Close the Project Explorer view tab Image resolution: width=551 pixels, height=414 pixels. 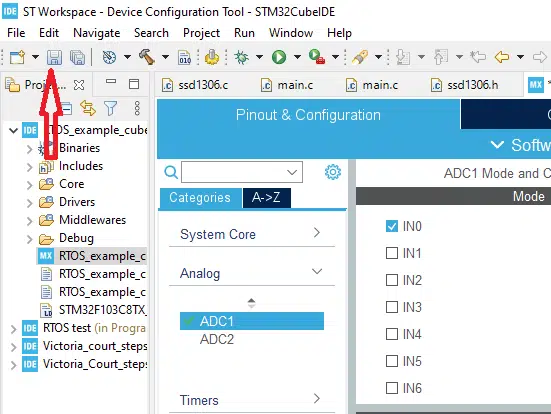[x=79, y=85]
